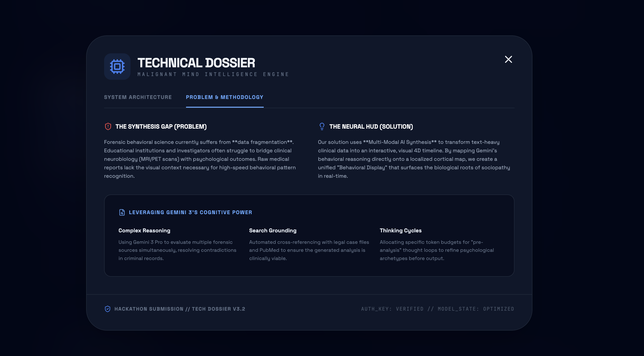644x356 pixels.
Task: Click the AUTH_KEY verified status text
Action: pos(437,309)
